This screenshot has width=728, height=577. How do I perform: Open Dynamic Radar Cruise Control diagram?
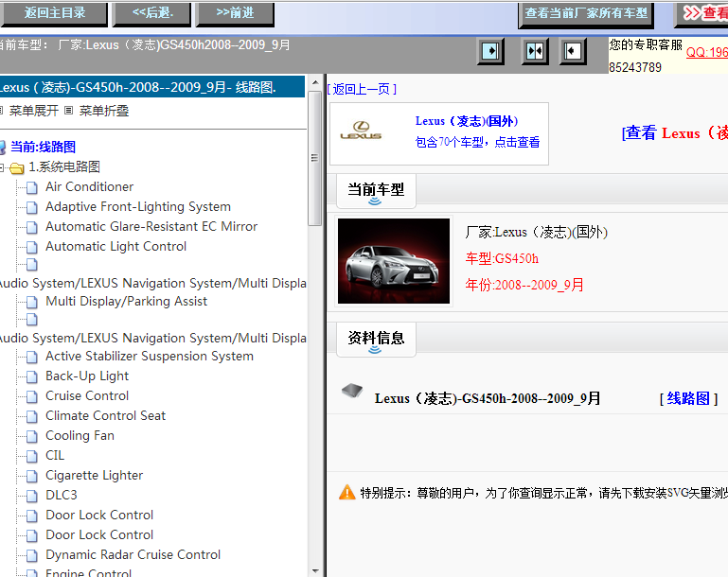133,554
